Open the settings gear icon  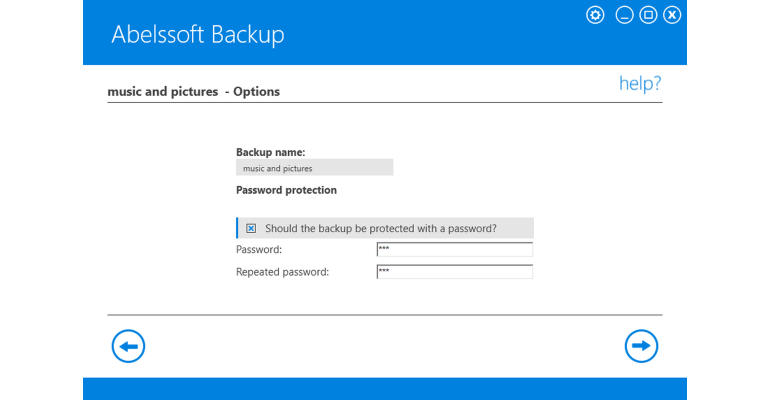coord(595,15)
